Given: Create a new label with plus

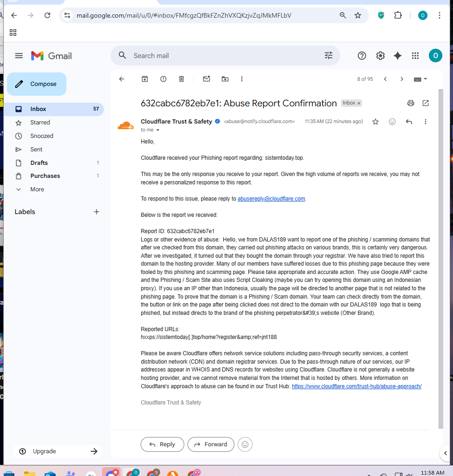Looking at the screenshot, I should pyautogui.click(x=97, y=212).
